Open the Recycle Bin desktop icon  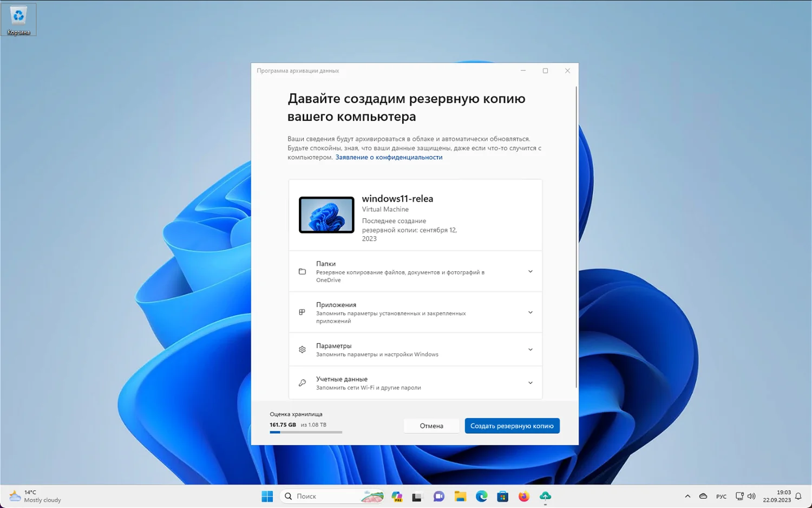tap(18, 19)
